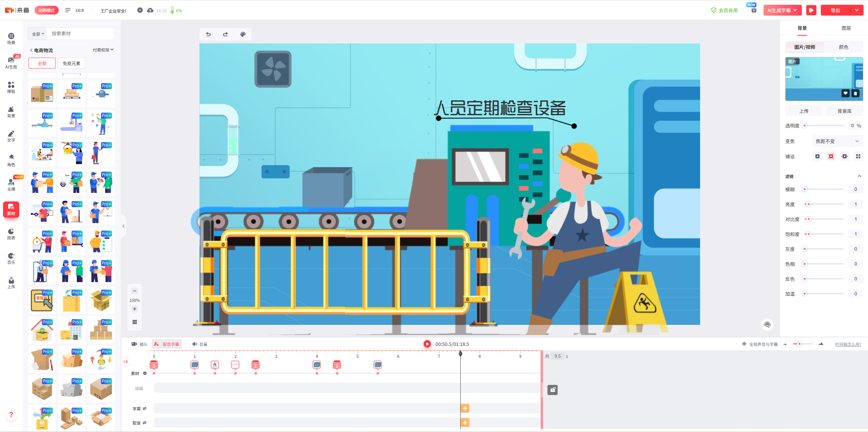Viewport: 868px width, 432px height.
Task: Toggle 字幕 track swap arrows
Action: pyautogui.click(x=144, y=409)
